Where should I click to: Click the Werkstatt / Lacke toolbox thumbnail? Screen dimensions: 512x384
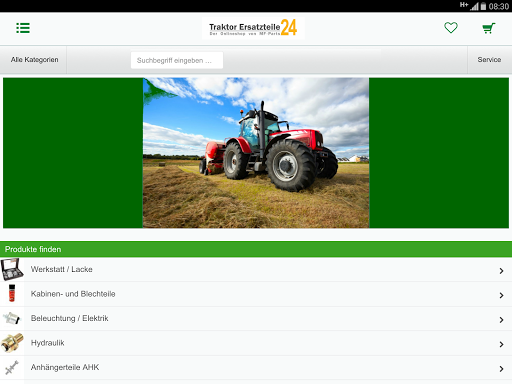12,269
